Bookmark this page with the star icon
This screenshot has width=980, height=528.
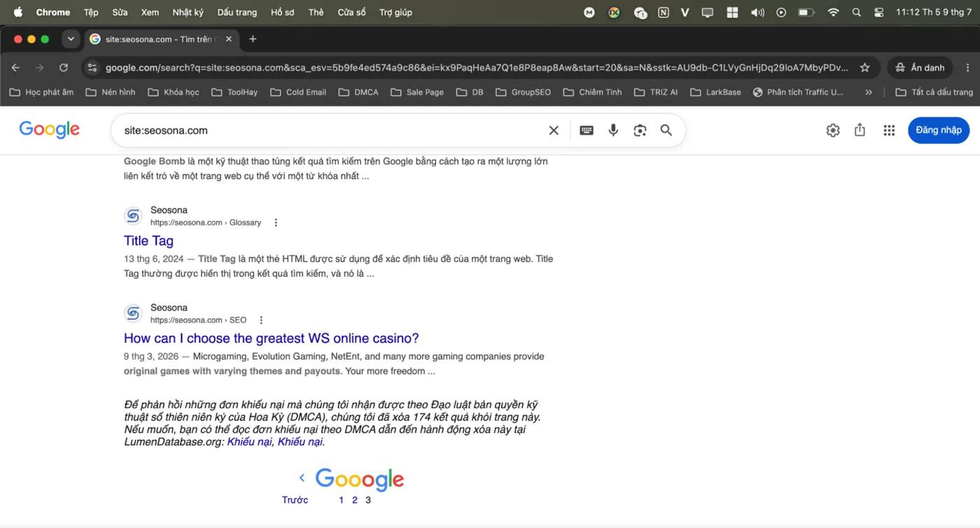tap(865, 68)
